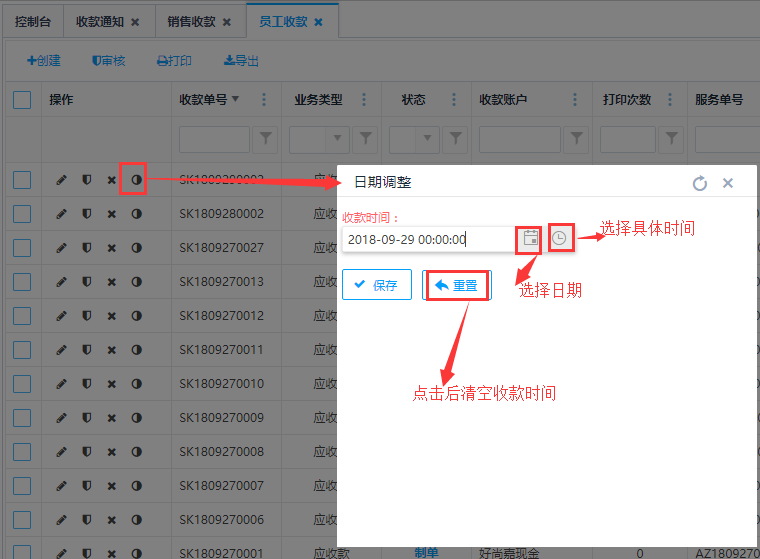Screen dimensions: 760x559
Task: Click the 重置 button
Action: tap(457, 285)
